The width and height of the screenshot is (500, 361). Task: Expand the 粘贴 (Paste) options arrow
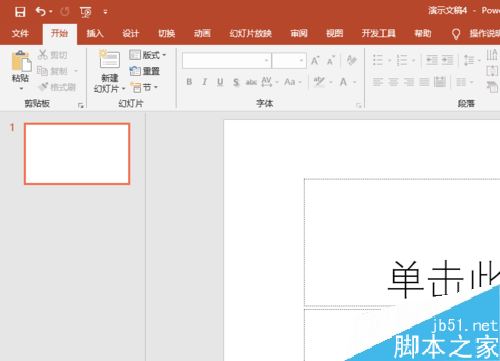point(21,88)
